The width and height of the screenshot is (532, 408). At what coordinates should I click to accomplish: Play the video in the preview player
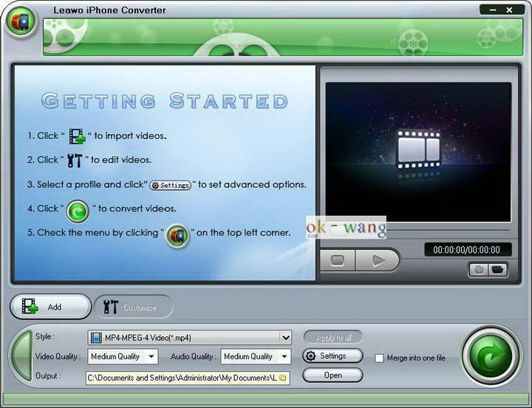(x=378, y=260)
